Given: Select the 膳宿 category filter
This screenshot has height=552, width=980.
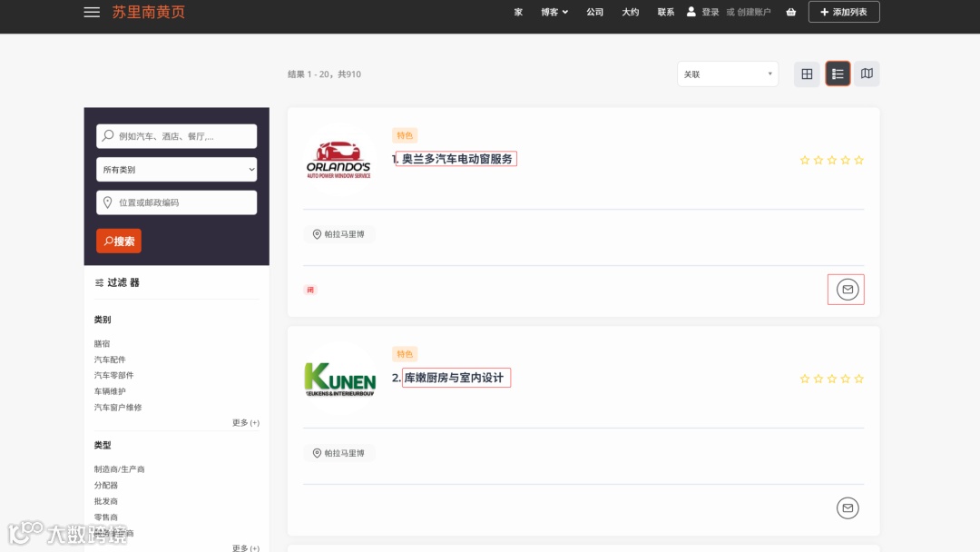Looking at the screenshot, I should pos(102,344).
